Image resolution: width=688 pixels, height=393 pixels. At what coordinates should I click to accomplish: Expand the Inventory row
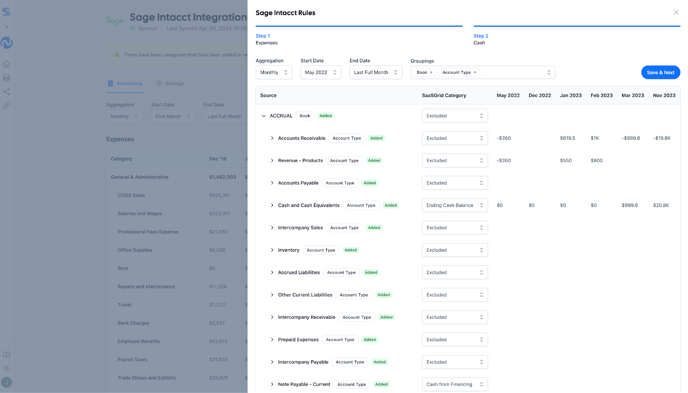[x=272, y=250]
